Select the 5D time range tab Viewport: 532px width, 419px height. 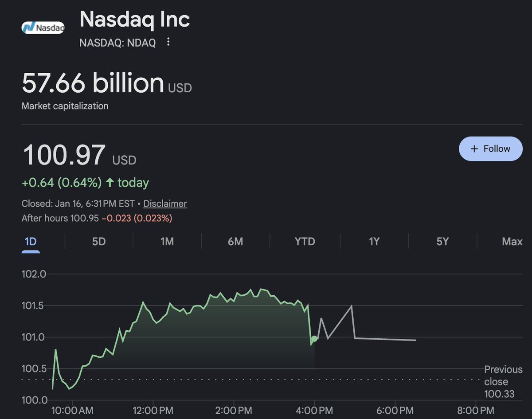click(99, 242)
